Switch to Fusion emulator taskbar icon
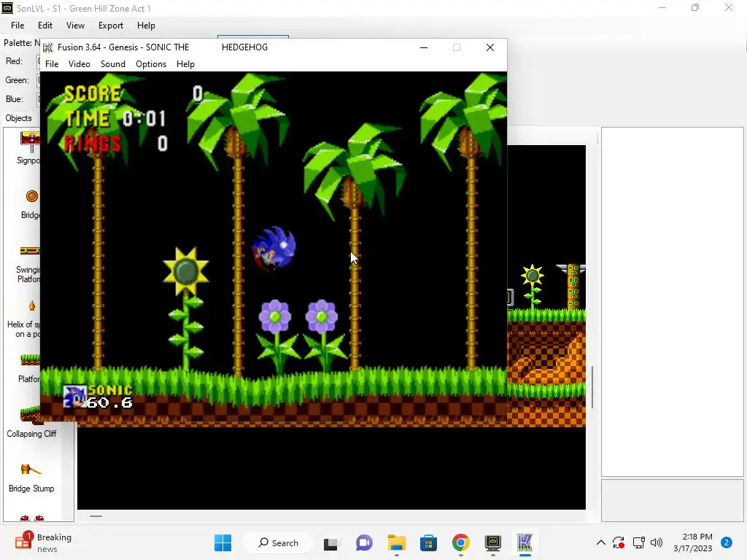The height and width of the screenshot is (560, 747). (525, 542)
